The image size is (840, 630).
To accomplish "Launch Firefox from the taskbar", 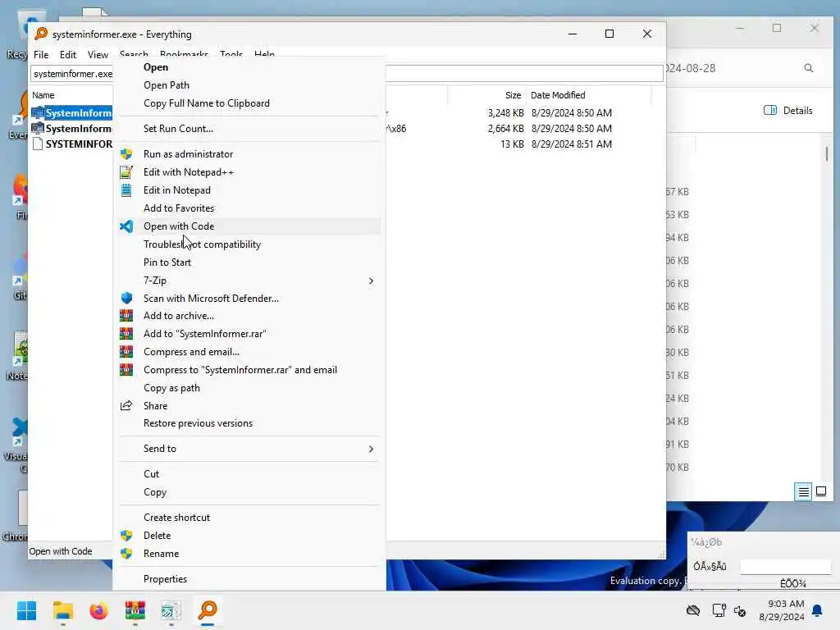I will [x=98, y=610].
